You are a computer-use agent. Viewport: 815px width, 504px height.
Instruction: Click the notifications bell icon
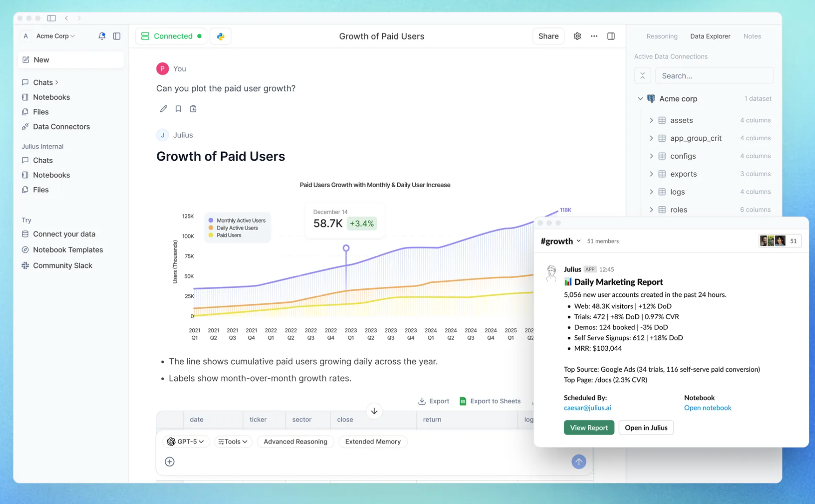[x=102, y=36]
